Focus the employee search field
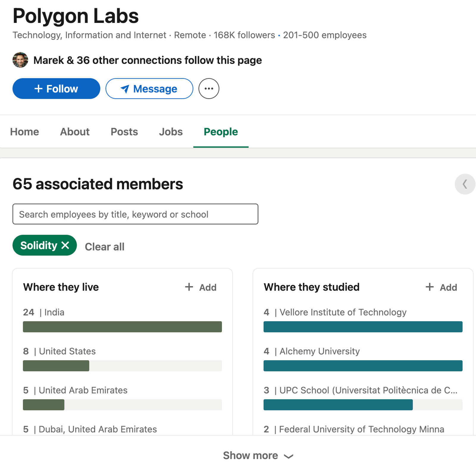The height and width of the screenshot is (468, 476). tap(135, 214)
